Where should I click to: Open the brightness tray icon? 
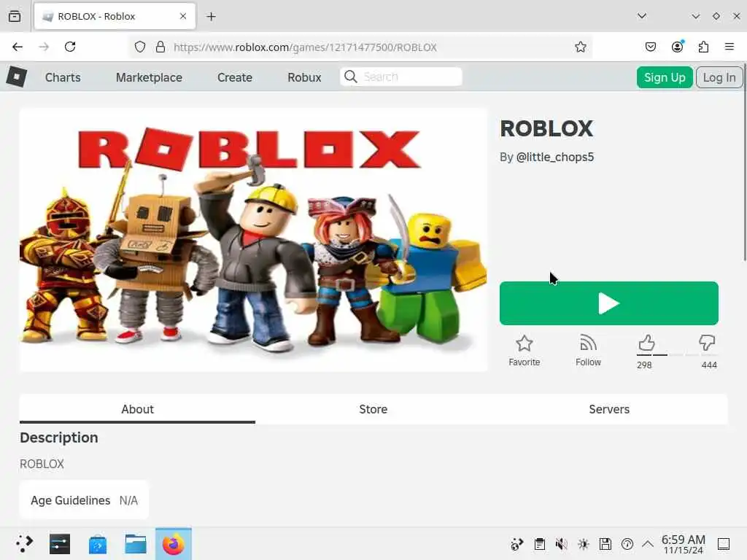tap(583, 544)
